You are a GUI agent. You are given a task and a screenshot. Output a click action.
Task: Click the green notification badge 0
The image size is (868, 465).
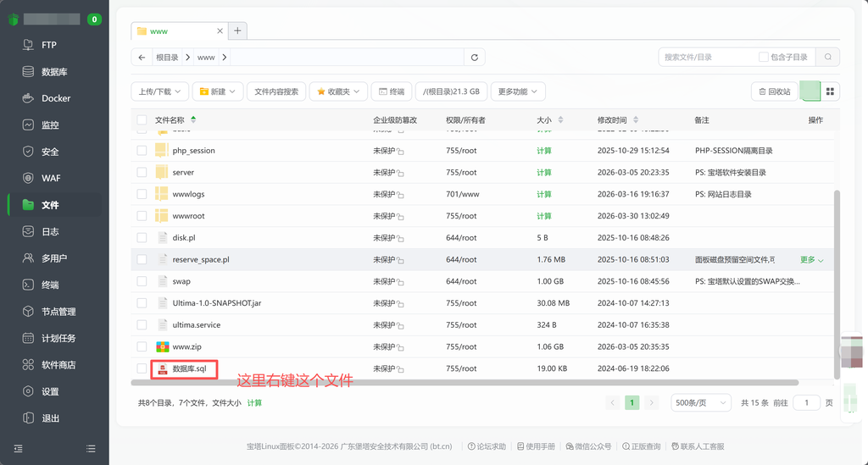point(94,19)
